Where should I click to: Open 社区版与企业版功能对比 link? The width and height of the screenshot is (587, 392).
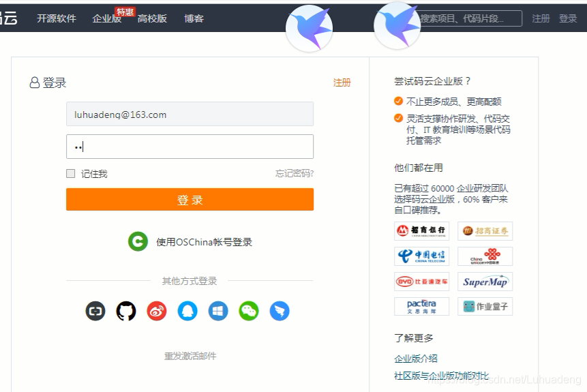coord(441,376)
